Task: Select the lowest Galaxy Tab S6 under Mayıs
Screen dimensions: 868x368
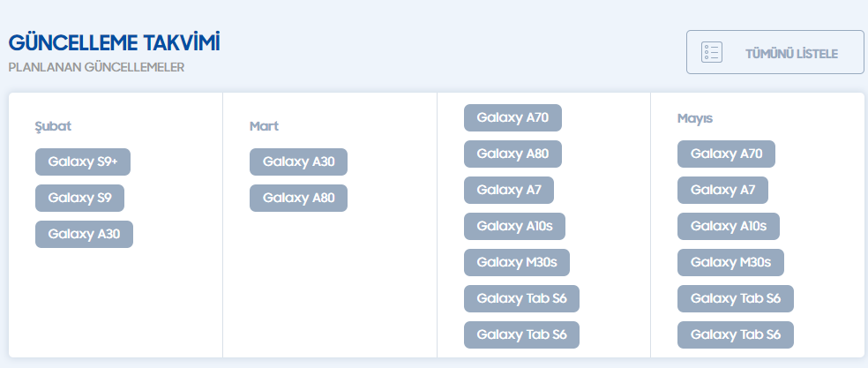Action: point(736,334)
